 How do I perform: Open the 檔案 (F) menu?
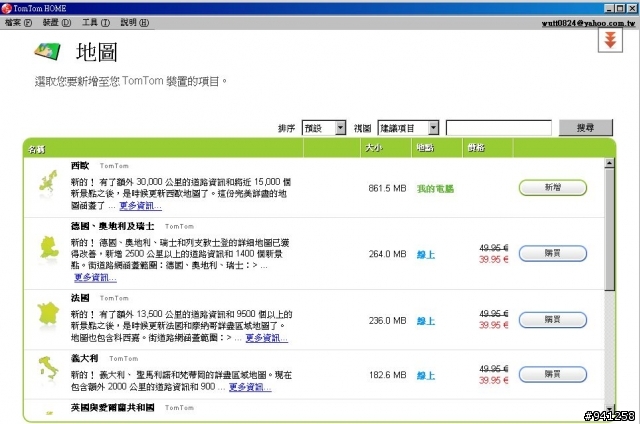18,23
